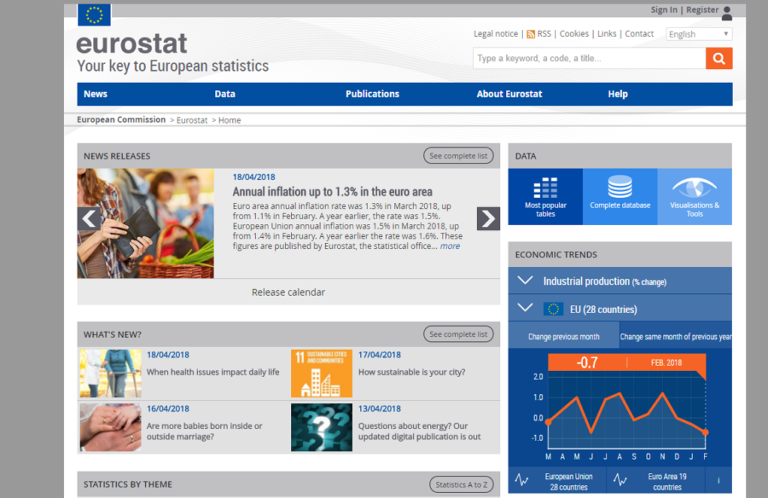Click the 18/04/2018 news release date
This screenshot has width=768, height=498.
pos(254,177)
